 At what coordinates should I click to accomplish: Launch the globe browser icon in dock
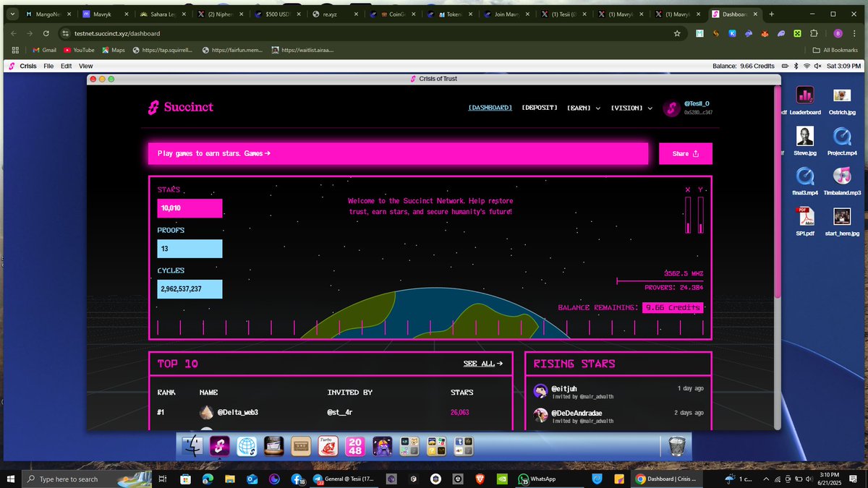pyautogui.click(x=247, y=446)
